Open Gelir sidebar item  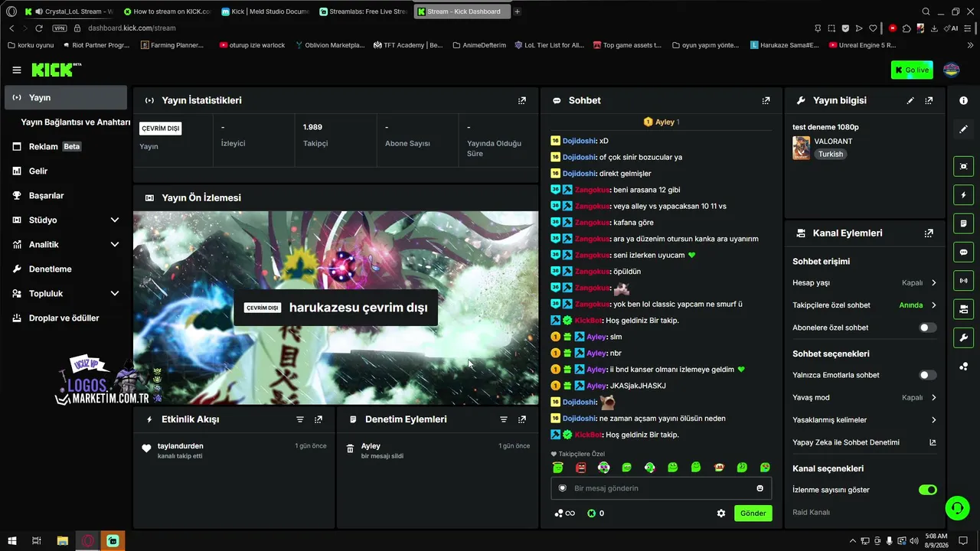pyautogui.click(x=66, y=171)
